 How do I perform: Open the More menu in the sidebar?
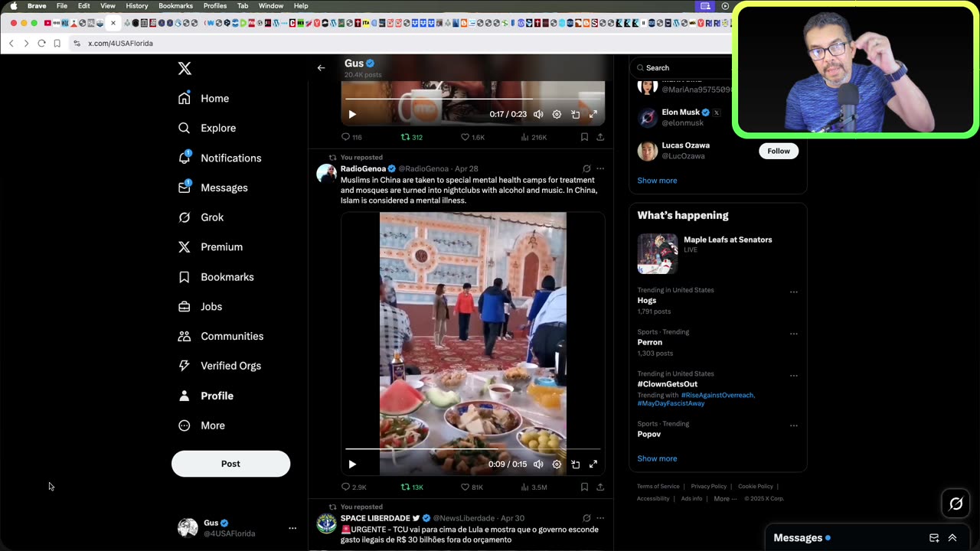(202, 425)
